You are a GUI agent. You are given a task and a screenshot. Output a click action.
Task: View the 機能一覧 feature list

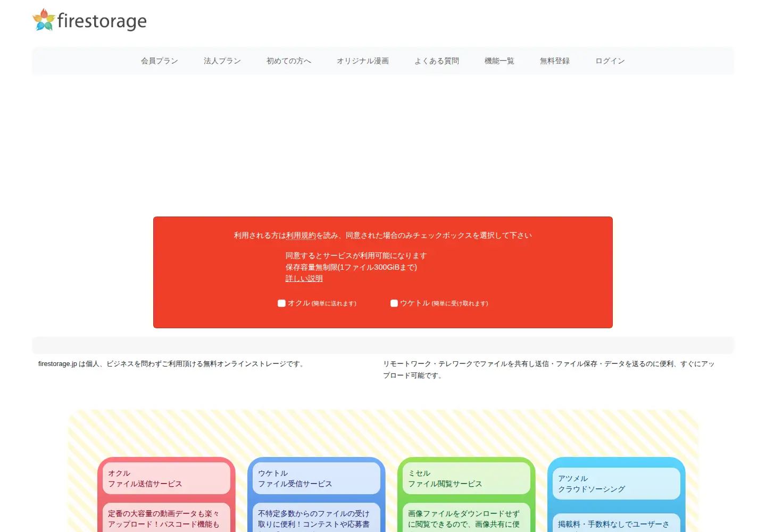(x=499, y=61)
